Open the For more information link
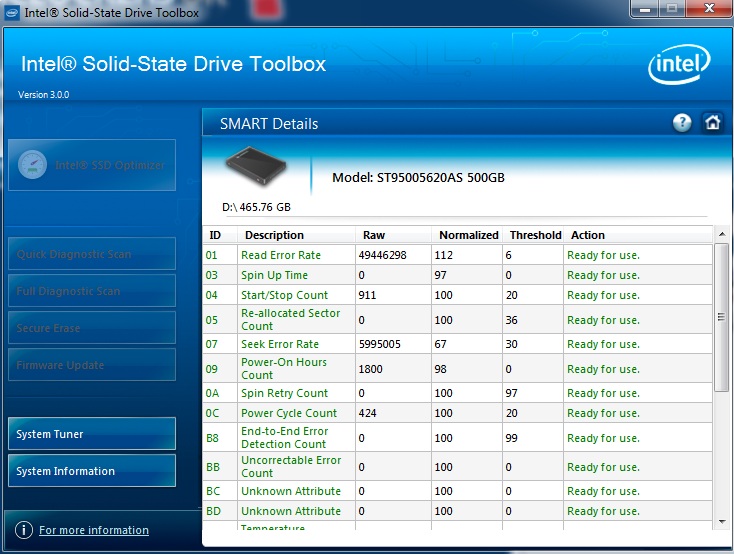Image resolution: width=734 pixels, height=555 pixels. point(93,530)
